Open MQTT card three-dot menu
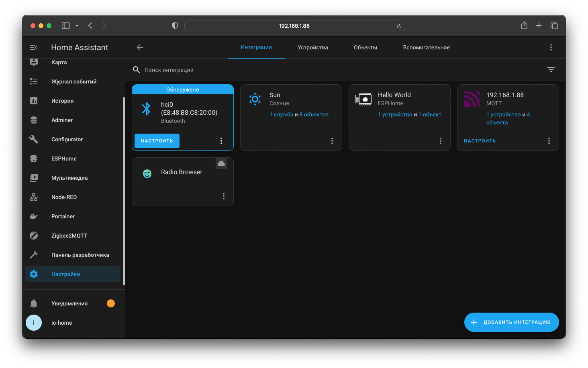 coord(549,141)
